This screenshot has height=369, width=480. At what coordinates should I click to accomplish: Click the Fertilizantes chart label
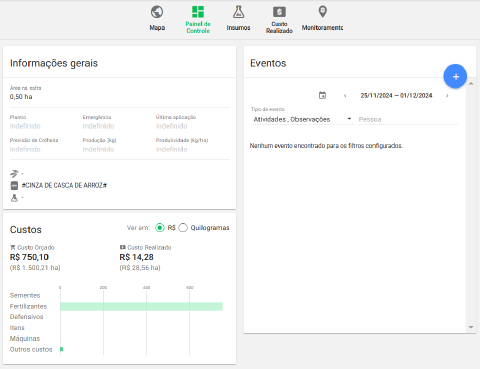(28, 306)
